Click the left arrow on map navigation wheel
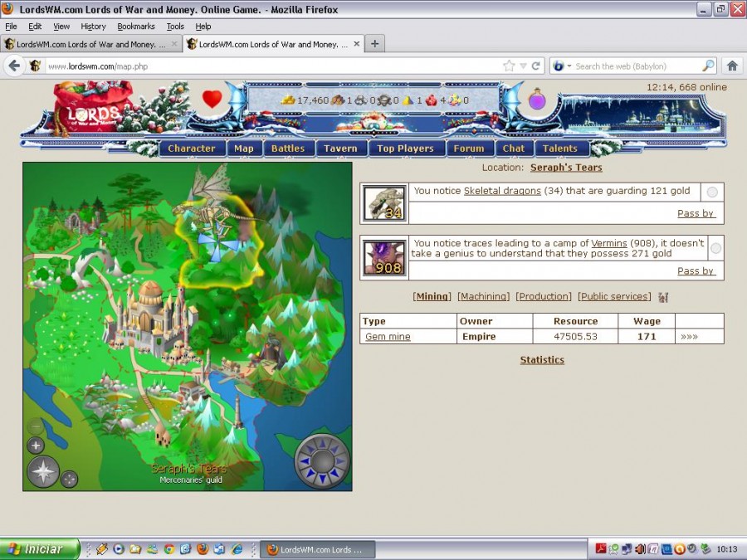The height and width of the screenshot is (560, 747). pos(304,461)
